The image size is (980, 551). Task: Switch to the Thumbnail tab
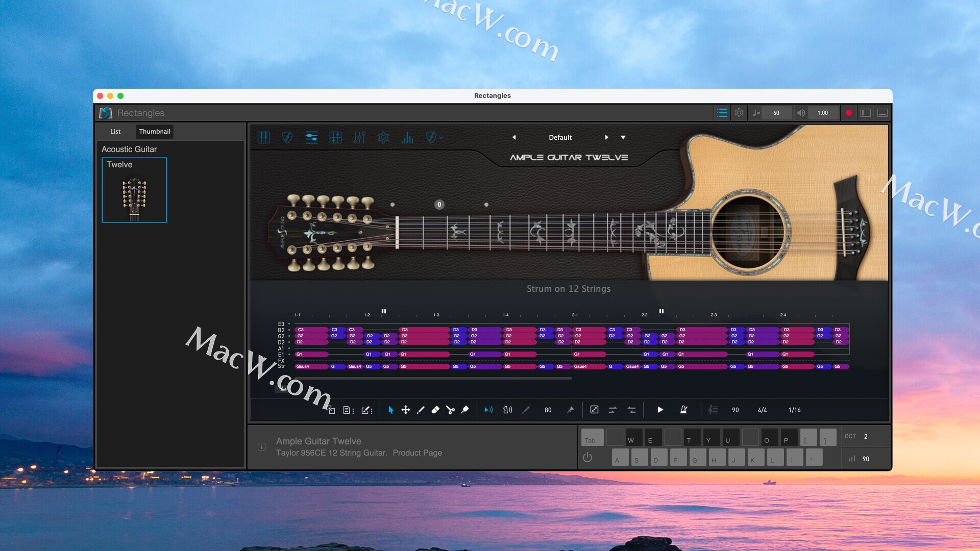[x=155, y=131]
